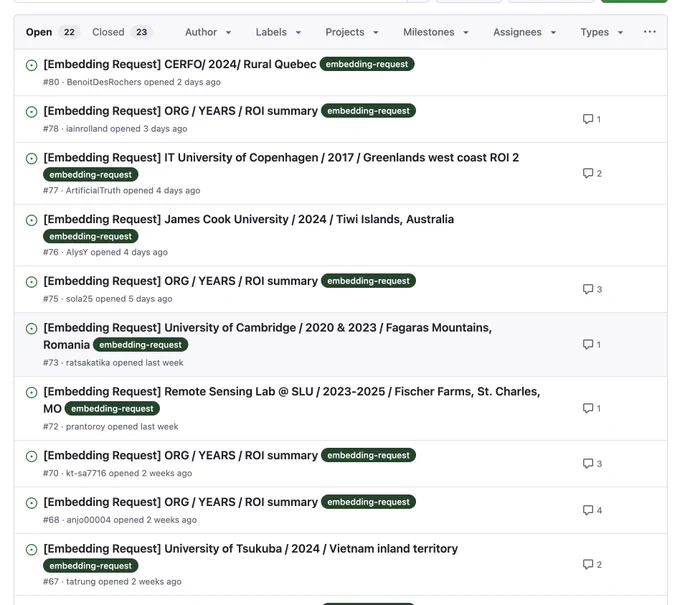
Task: Open comments on Fischer Farms issue
Action: 592,408
